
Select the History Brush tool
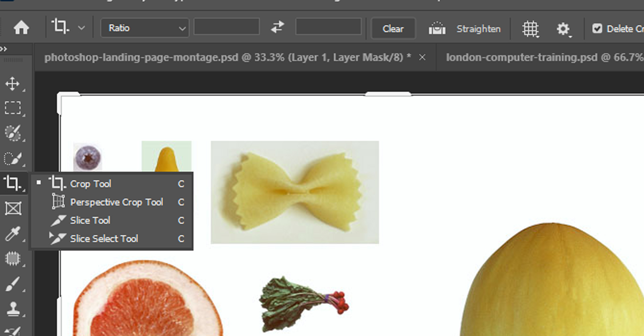coord(13,331)
